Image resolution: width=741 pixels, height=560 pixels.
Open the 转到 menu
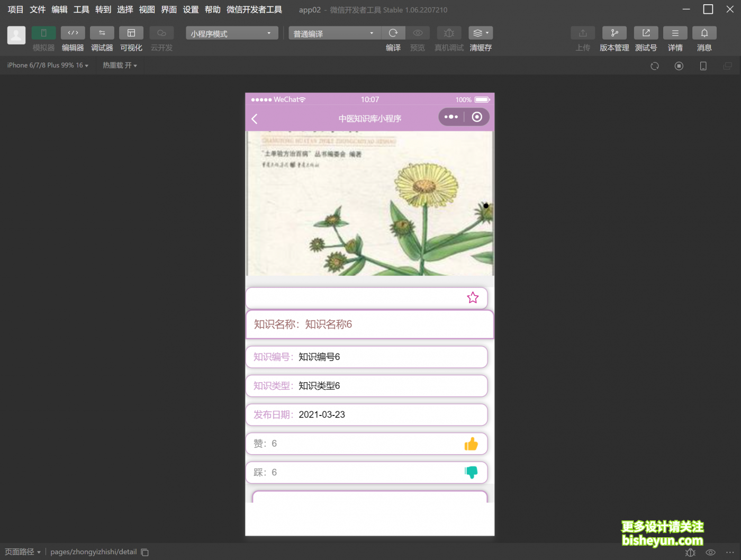pos(103,10)
